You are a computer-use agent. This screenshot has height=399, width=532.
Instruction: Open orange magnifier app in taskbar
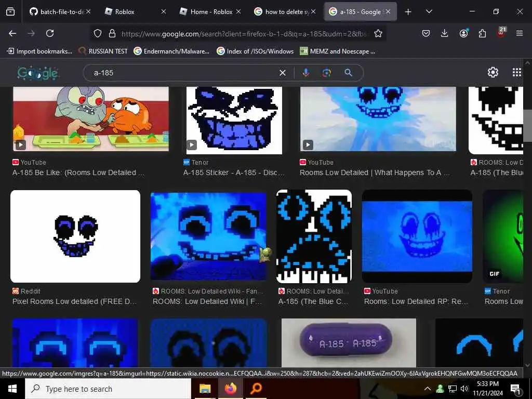coord(256,389)
